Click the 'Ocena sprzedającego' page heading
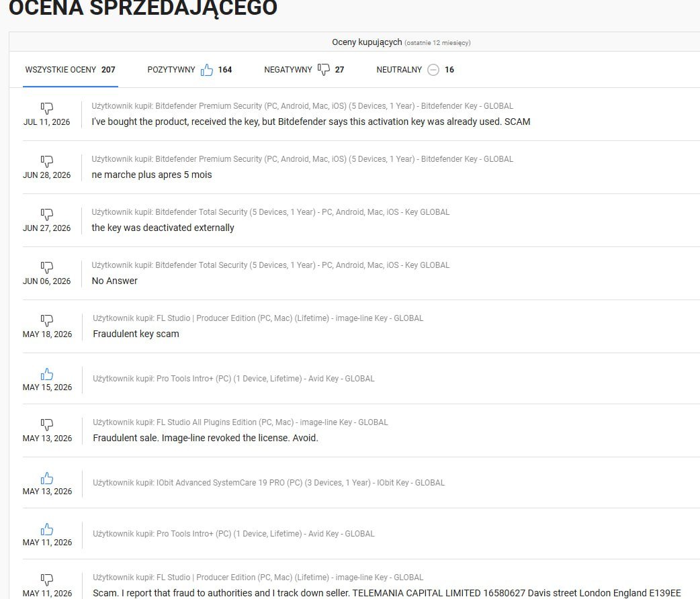700x599 pixels. tap(143, 8)
